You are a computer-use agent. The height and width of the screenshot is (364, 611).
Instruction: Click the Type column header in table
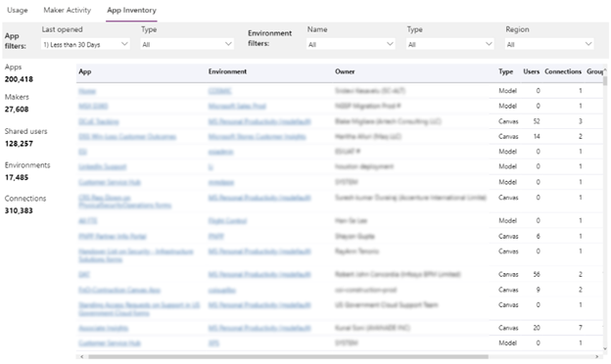[506, 71]
